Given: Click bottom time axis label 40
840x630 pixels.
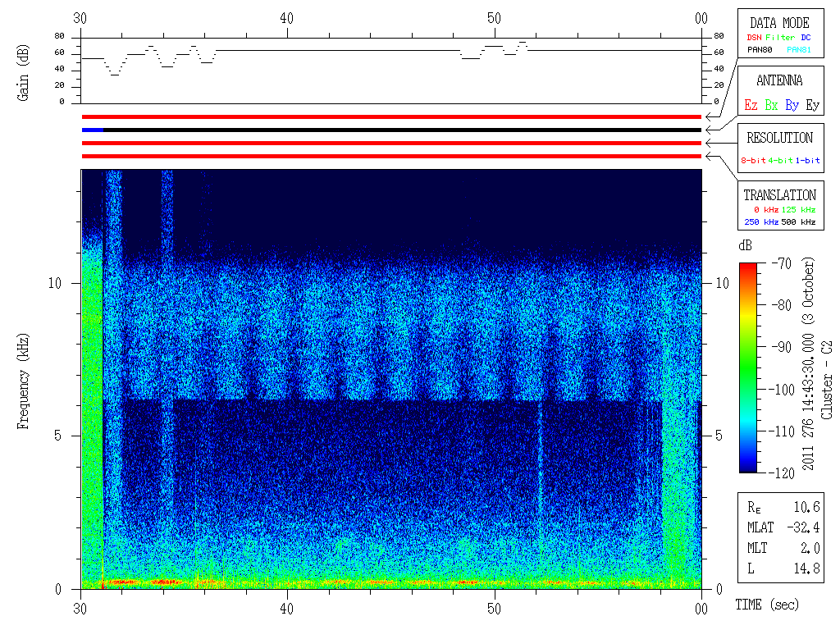Looking at the screenshot, I should pos(287,609).
